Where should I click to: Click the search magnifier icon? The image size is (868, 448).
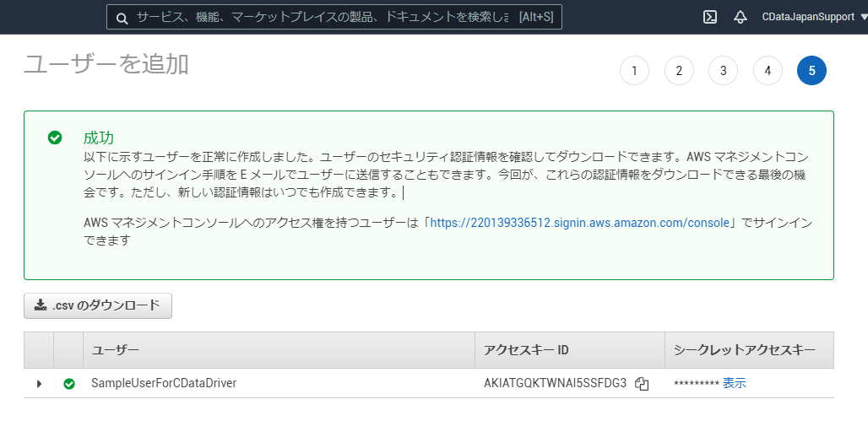(122, 18)
